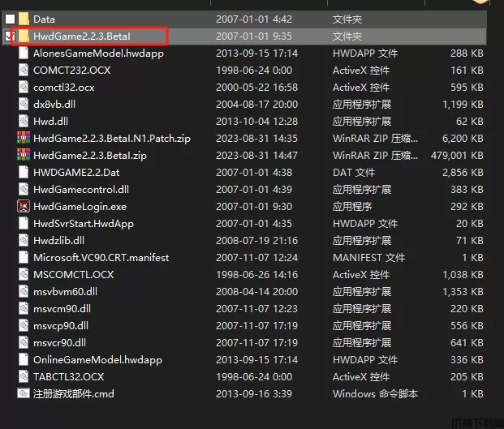Click the OnlineGameModel.hwdapp file icon

(24, 359)
